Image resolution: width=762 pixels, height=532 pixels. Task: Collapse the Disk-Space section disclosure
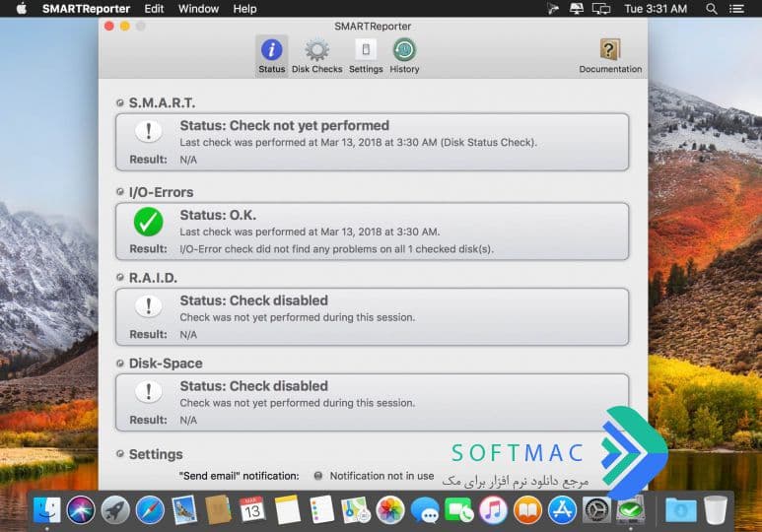(x=120, y=363)
